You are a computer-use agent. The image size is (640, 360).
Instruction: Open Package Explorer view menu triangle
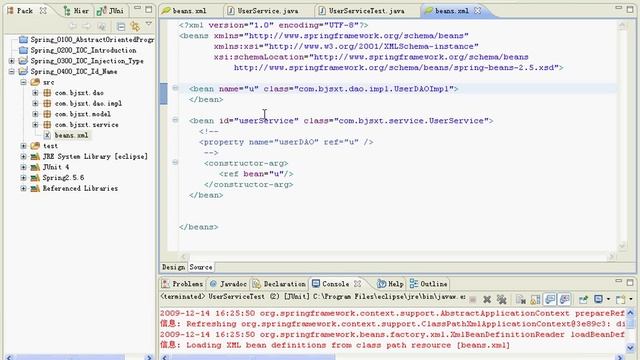149,25
